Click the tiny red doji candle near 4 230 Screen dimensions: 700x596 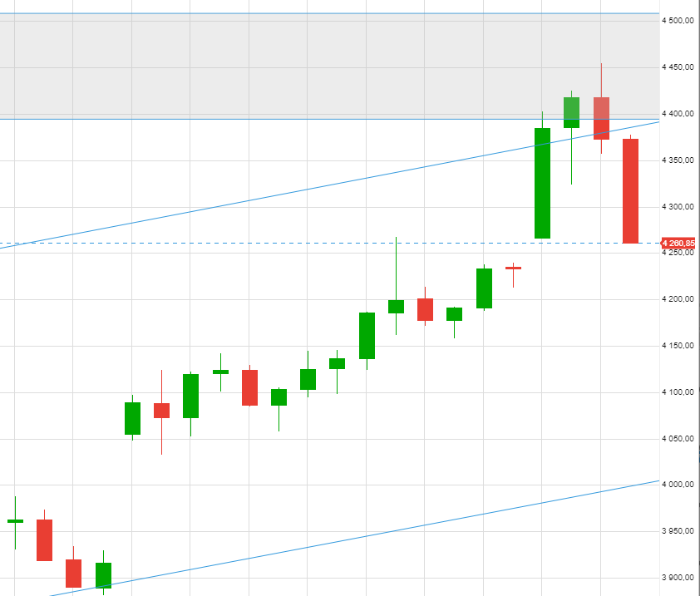pyautogui.click(x=513, y=268)
